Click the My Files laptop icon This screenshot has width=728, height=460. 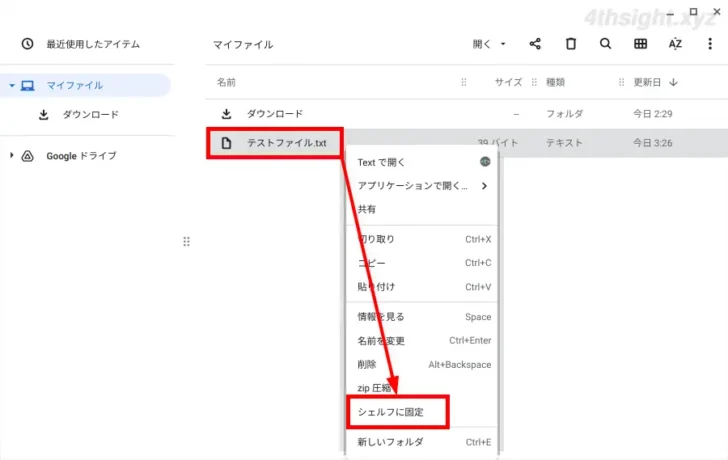pyautogui.click(x=27, y=85)
